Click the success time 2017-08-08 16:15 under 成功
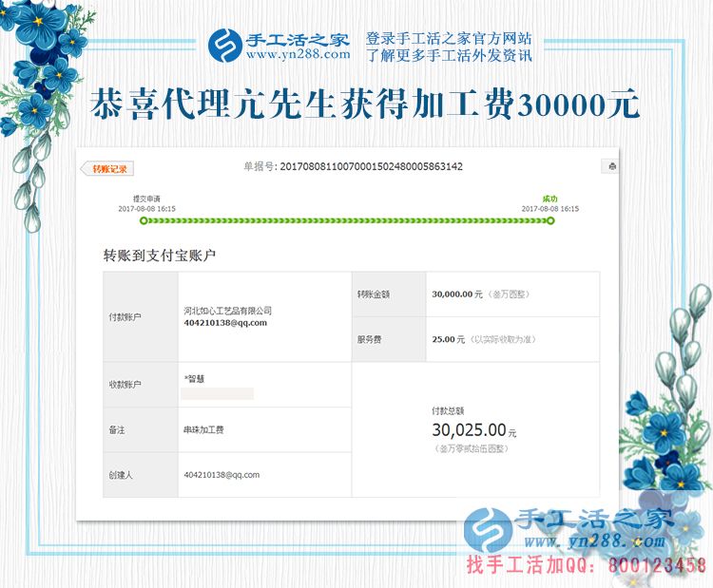This screenshot has width=713, height=588. point(550,209)
